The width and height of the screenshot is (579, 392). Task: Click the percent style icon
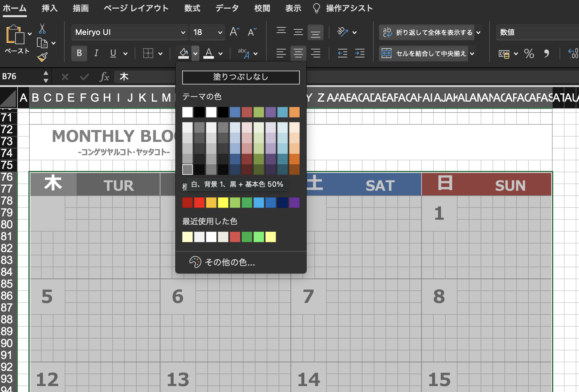529,53
